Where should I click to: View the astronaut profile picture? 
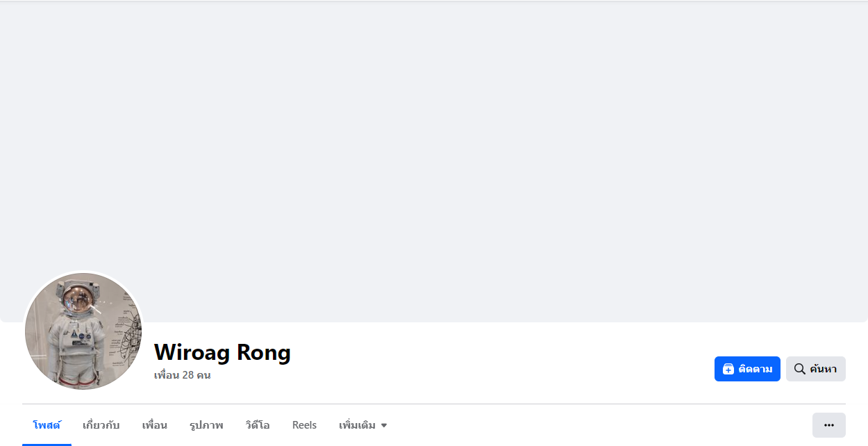coord(83,331)
